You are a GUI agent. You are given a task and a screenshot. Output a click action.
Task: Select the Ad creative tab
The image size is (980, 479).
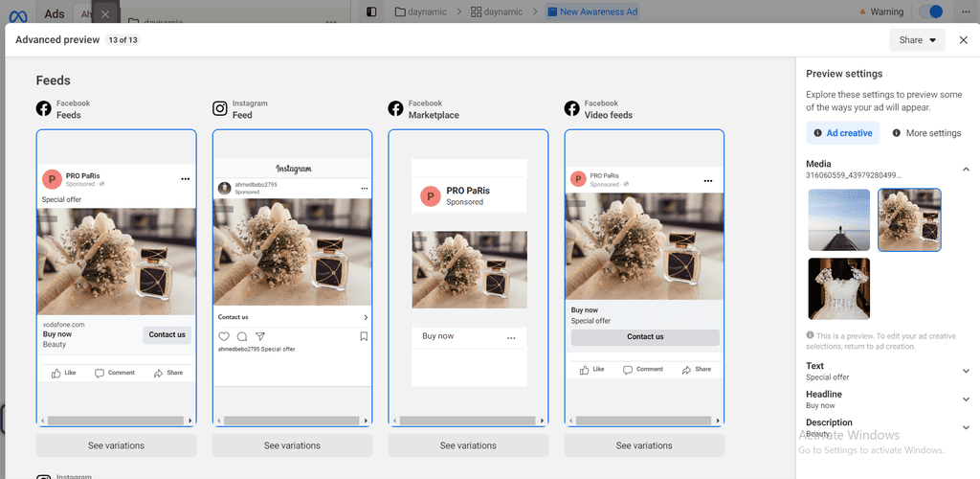tap(842, 133)
